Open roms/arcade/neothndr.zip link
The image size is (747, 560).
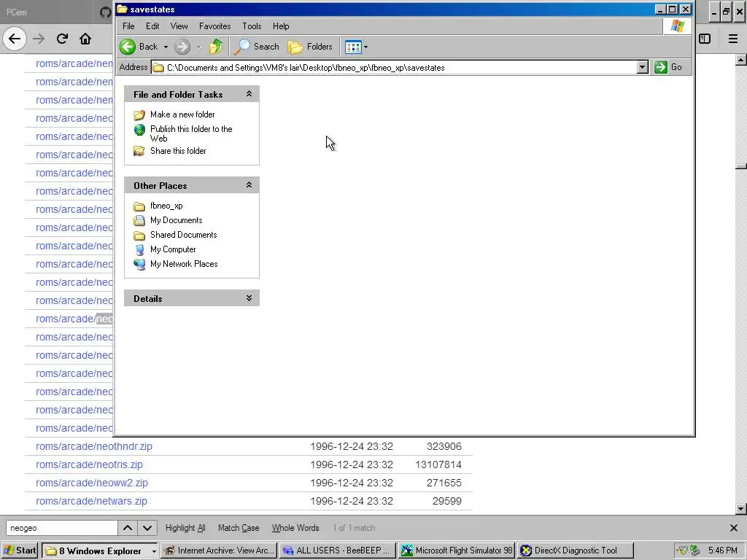coord(94,446)
